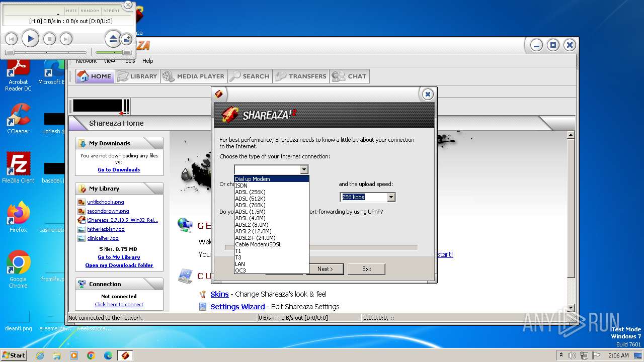Open fatherlesbian.jpg from My Library

pos(106,229)
